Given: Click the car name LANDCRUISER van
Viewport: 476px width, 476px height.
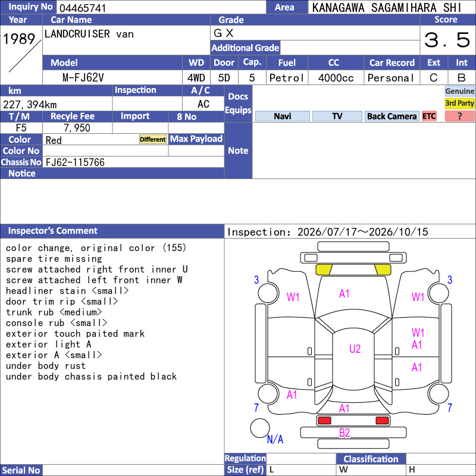Looking at the screenshot, I should pos(89,34).
